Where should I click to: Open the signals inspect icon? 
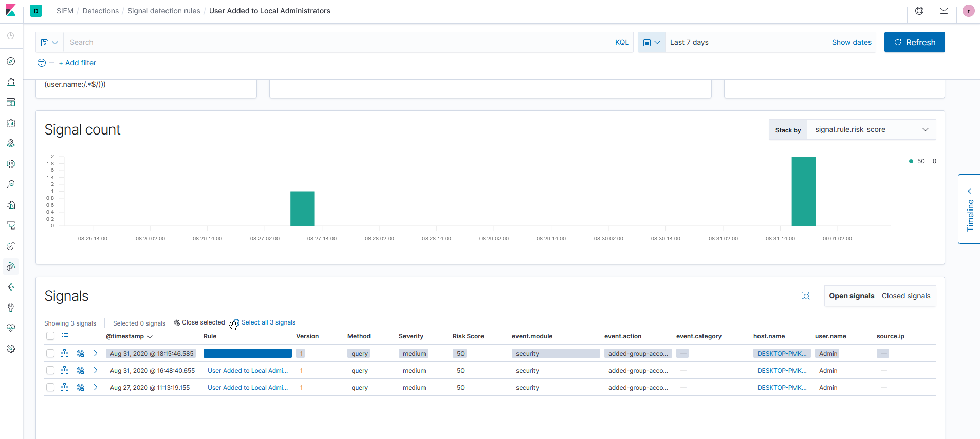click(x=805, y=296)
